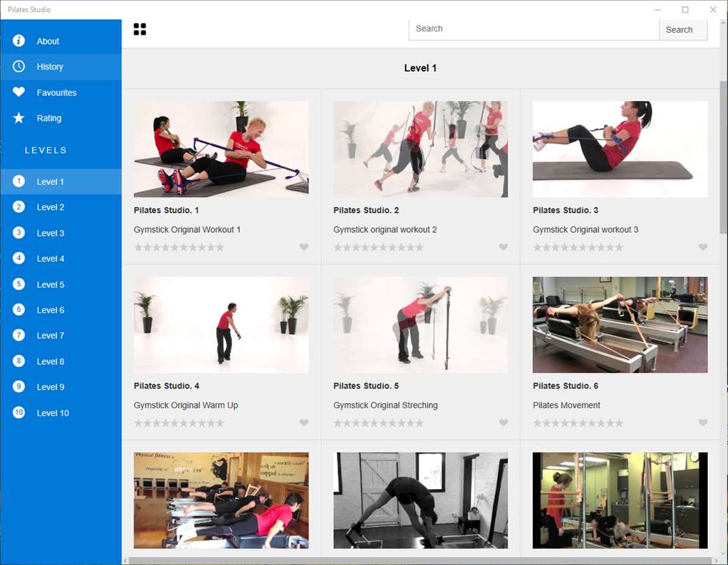Image resolution: width=728 pixels, height=565 pixels.
Task: Open Gymstick Original Warm Up title
Action: [x=185, y=405]
